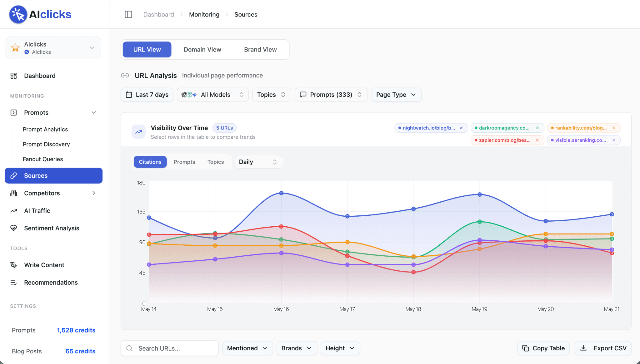
Task: Click the chat bubble icon in Prompts filter
Action: click(303, 95)
